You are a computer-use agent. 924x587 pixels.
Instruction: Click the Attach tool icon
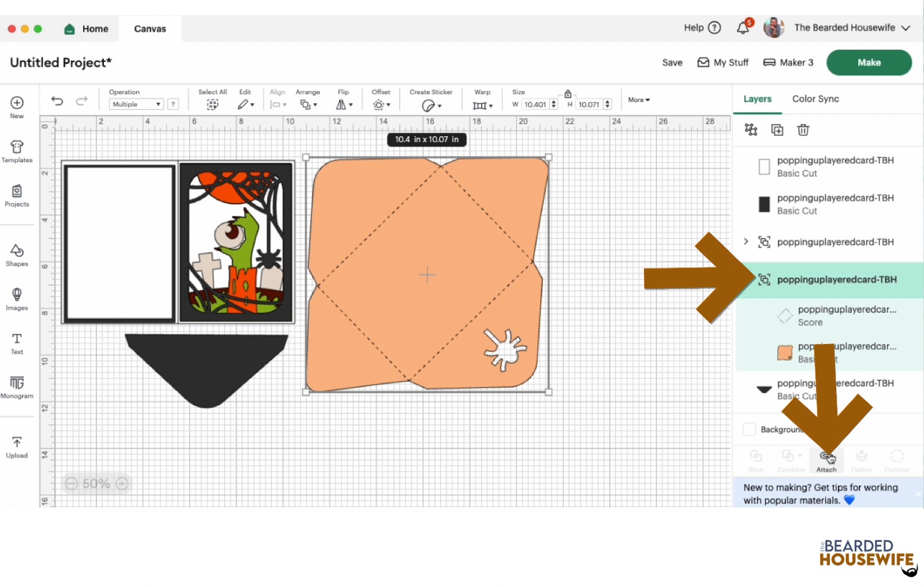click(826, 458)
